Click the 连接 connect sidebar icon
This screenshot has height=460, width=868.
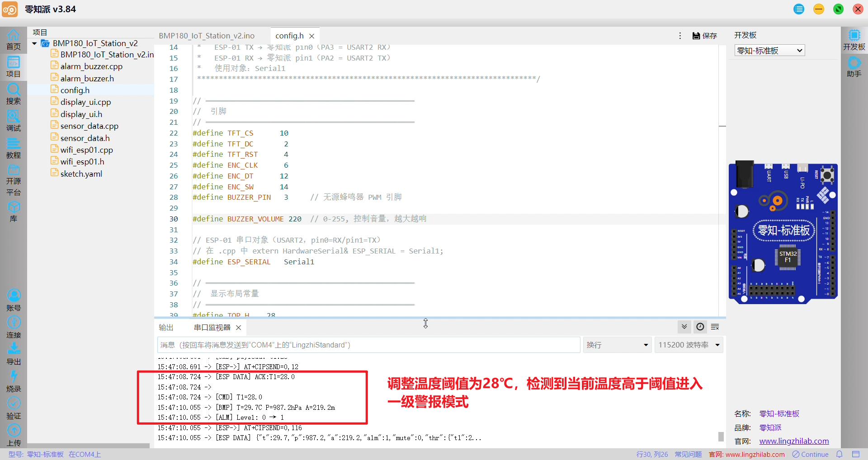pyautogui.click(x=14, y=328)
